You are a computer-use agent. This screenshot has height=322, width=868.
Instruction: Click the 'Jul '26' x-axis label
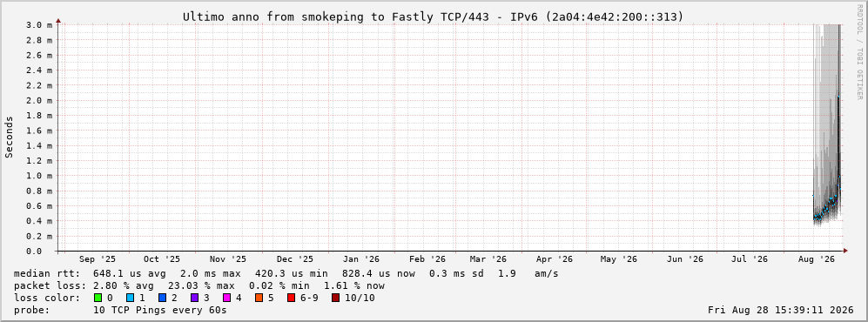[749, 259]
